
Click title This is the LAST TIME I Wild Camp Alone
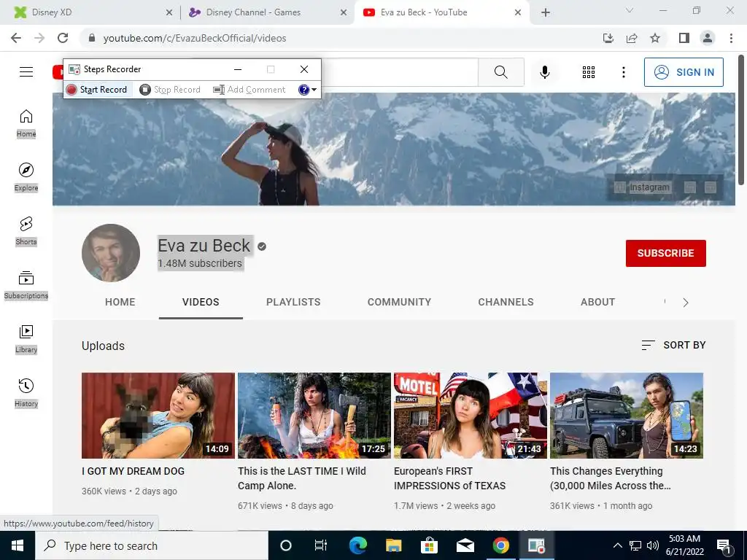click(x=301, y=478)
